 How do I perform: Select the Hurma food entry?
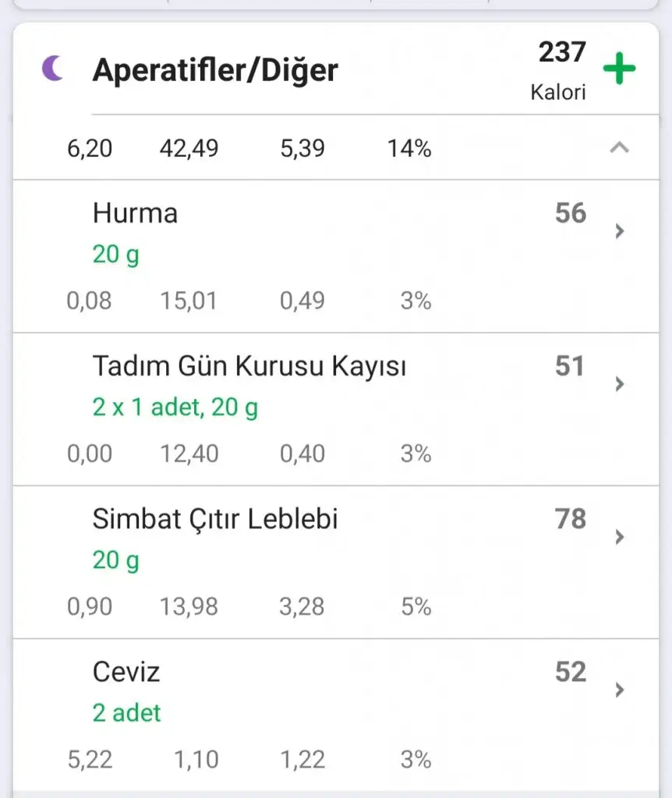point(135,214)
